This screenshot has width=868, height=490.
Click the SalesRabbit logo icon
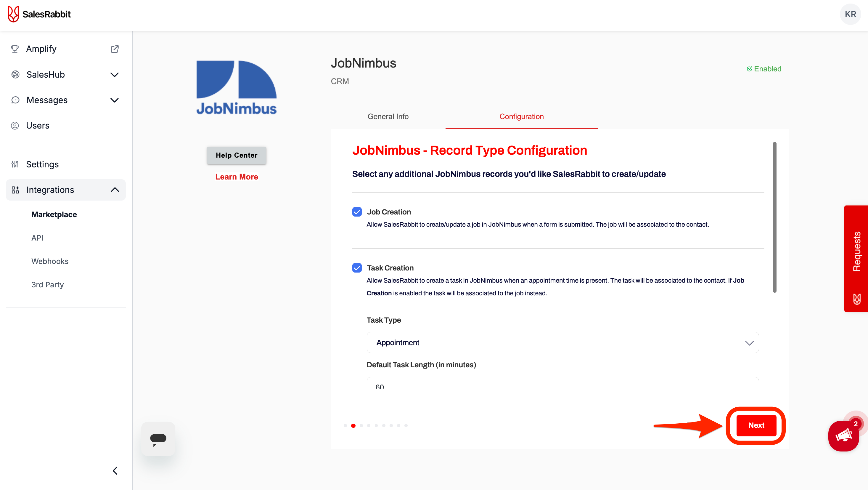pyautogui.click(x=13, y=14)
